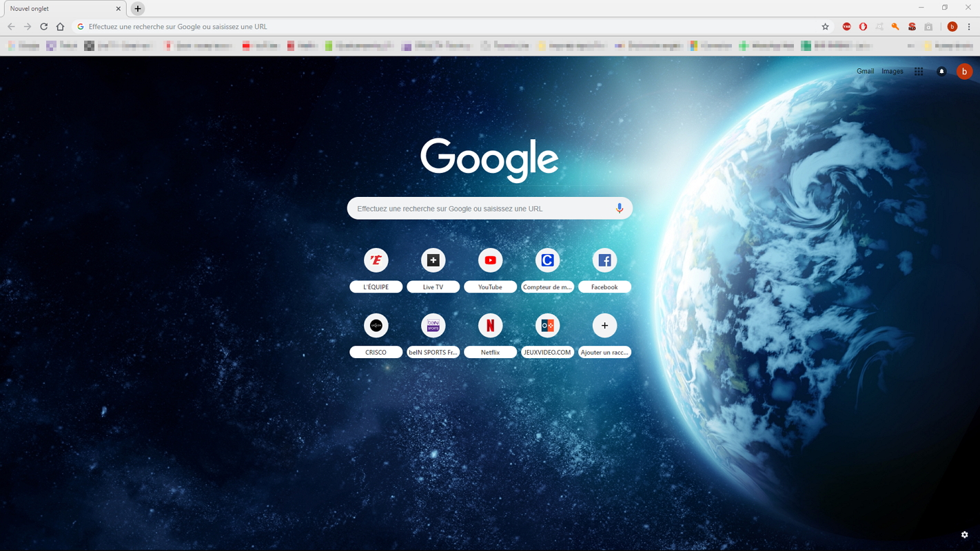Bookmark this page with the star icon
Viewport: 980px width, 551px height.
(x=825, y=27)
